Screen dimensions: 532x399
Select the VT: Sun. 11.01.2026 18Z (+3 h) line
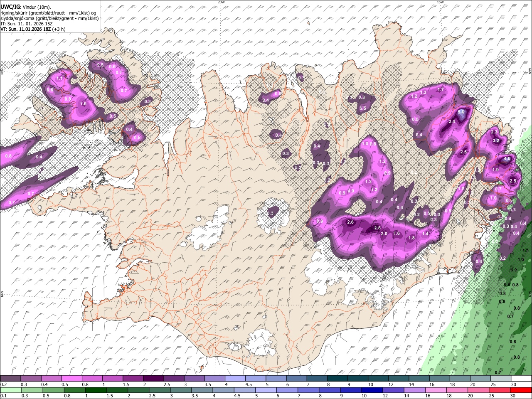pos(32,29)
